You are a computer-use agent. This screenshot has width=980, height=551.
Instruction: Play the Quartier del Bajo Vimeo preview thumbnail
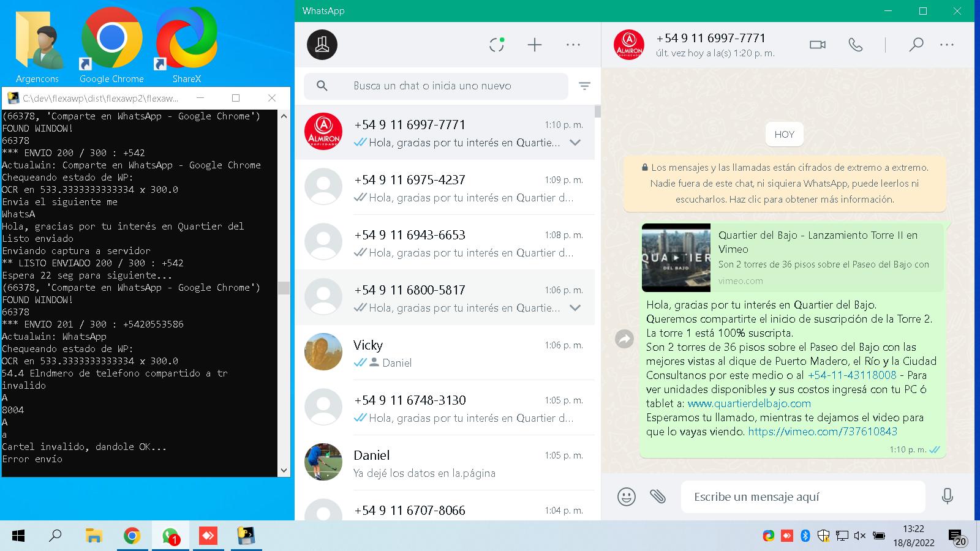(x=676, y=258)
